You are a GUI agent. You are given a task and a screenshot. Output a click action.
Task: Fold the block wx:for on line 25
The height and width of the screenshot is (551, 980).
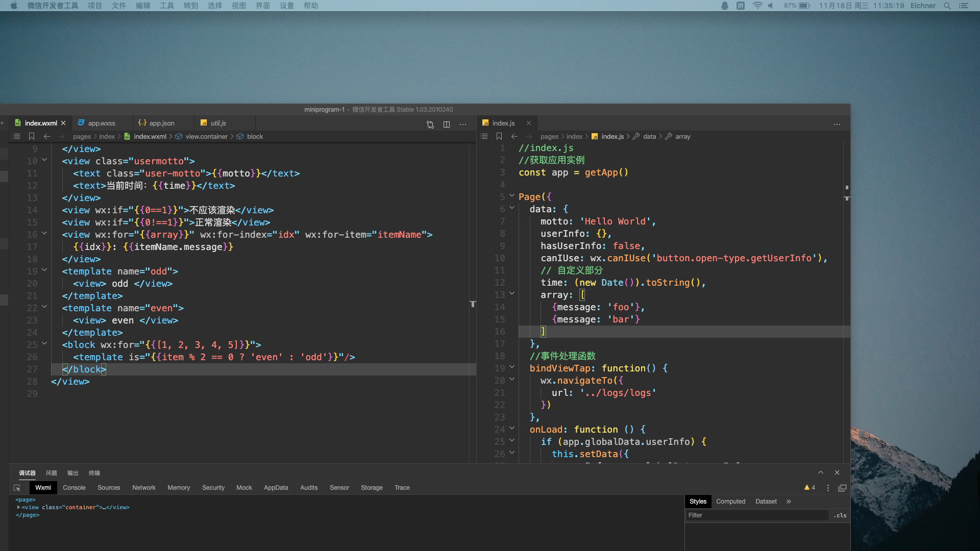pyautogui.click(x=44, y=344)
